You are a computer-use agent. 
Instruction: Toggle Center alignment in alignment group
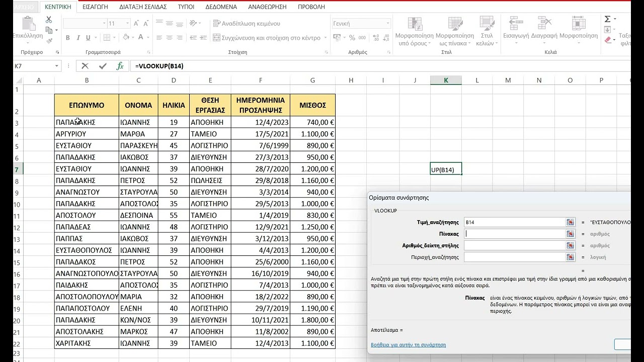(x=170, y=38)
